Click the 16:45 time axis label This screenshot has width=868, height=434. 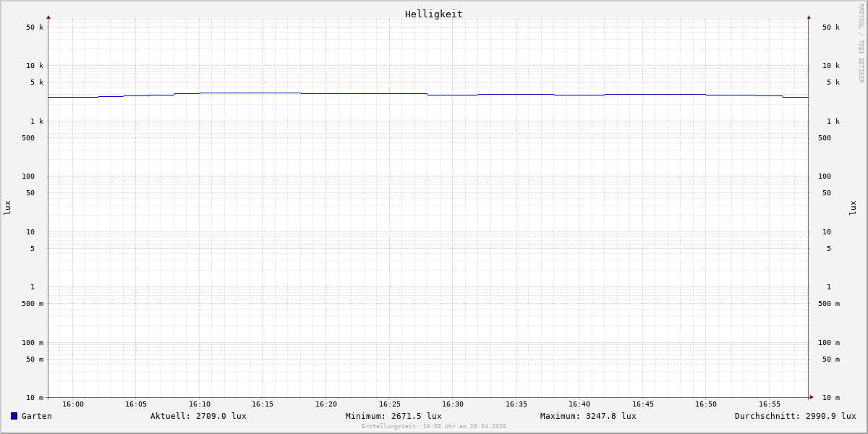point(643,404)
